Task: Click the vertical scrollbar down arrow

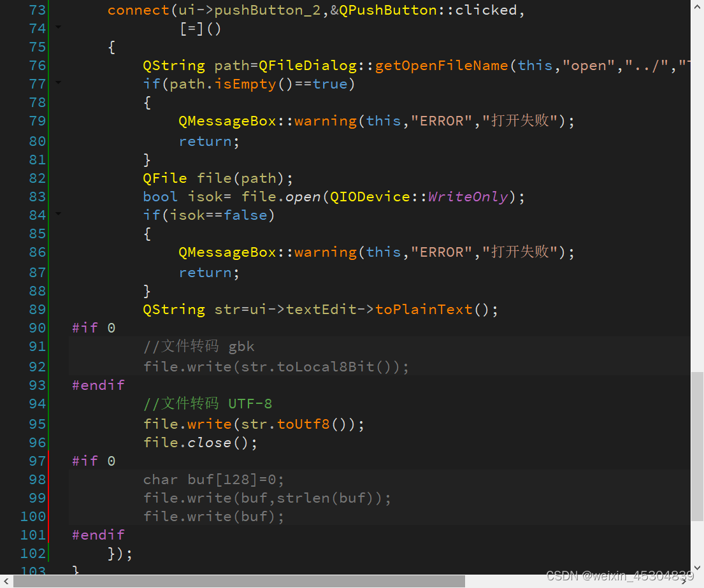Action: pyautogui.click(x=698, y=566)
